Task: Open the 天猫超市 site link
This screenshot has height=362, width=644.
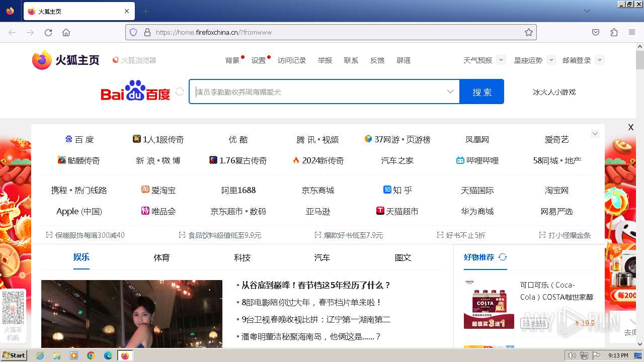Action: [397, 211]
